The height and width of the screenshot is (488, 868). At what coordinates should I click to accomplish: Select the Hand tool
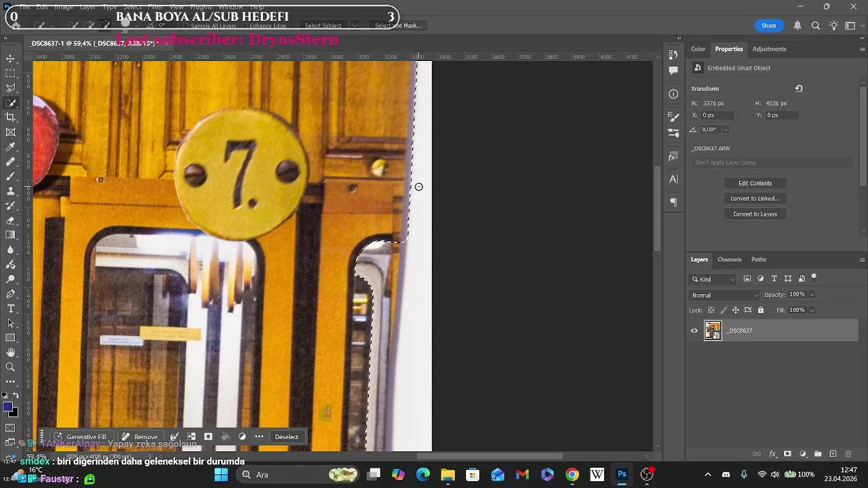11,352
